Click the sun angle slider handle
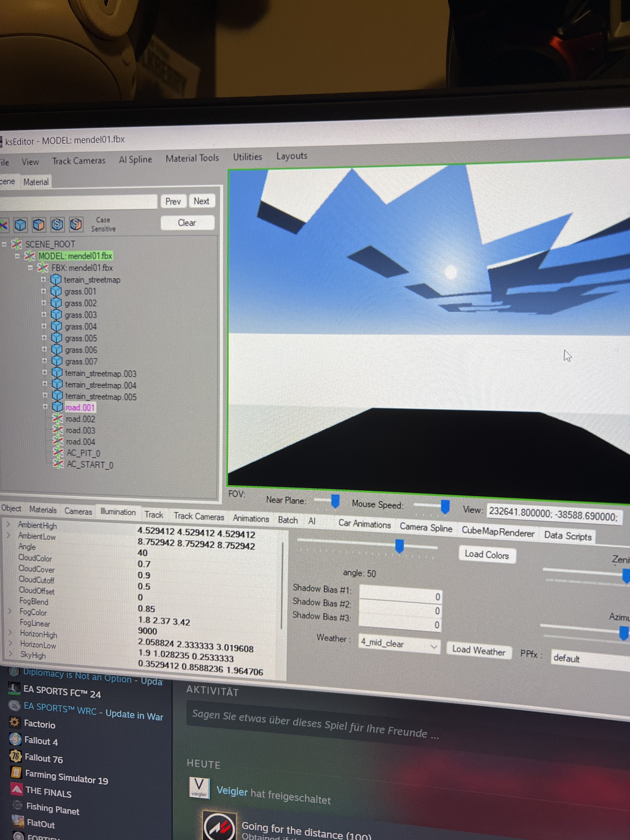Screen dimensions: 630x840 (x=399, y=546)
